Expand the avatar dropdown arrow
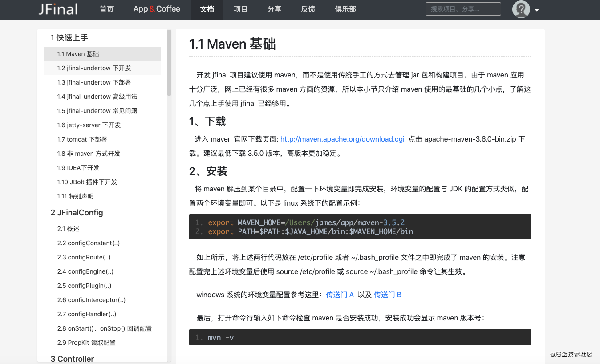Viewport: 600px width, 364px height. point(537,10)
